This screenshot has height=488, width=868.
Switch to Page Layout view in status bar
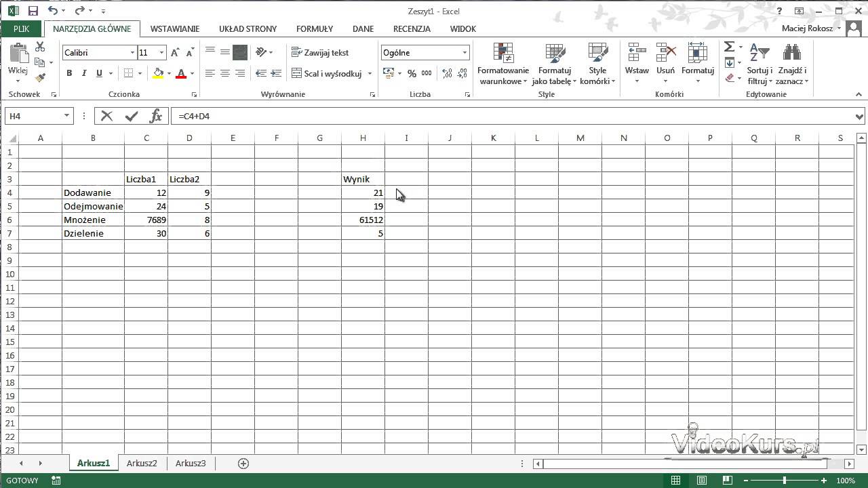(701, 481)
